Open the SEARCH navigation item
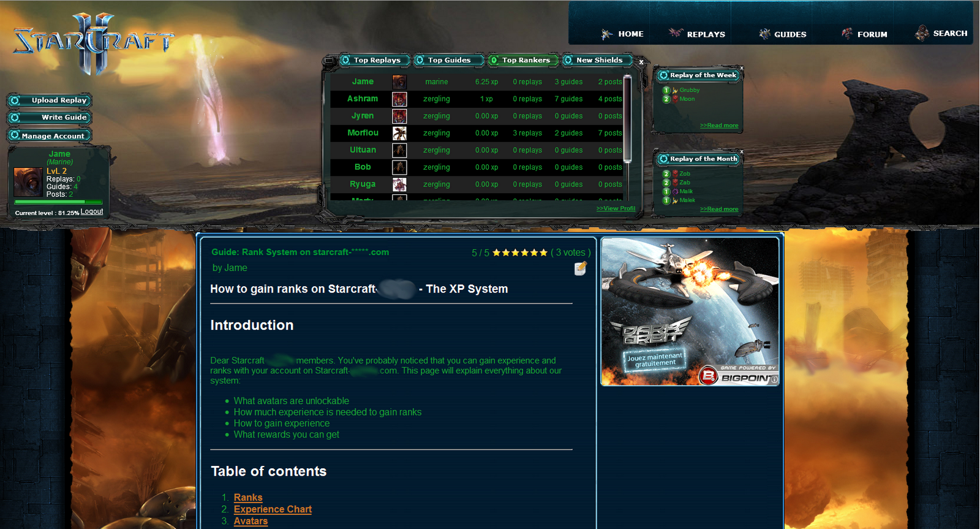The width and height of the screenshot is (980, 529). point(950,34)
